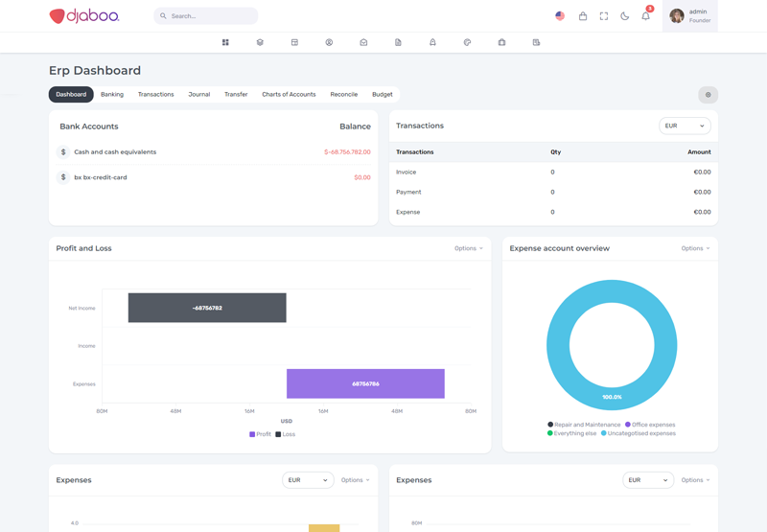767x532 pixels.
Task: Open the Transactions EUR currency dropdown
Action: point(685,126)
